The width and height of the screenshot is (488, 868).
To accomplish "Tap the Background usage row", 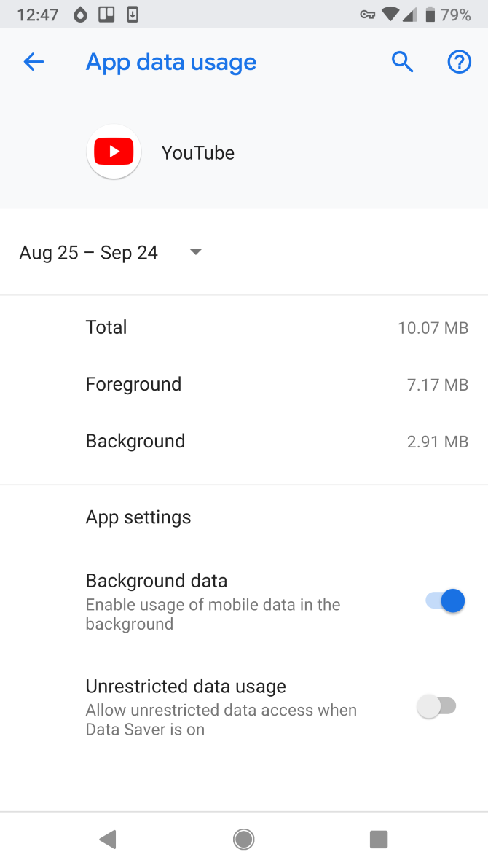I will (244, 441).
